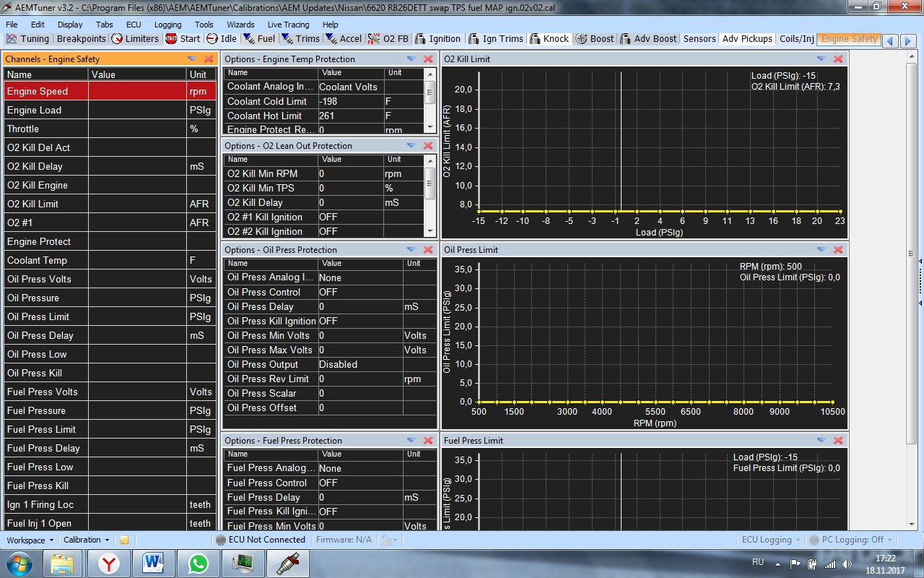Close the O2 Kill Limit graph panel
This screenshot has height=578, width=924.
click(x=838, y=59)
